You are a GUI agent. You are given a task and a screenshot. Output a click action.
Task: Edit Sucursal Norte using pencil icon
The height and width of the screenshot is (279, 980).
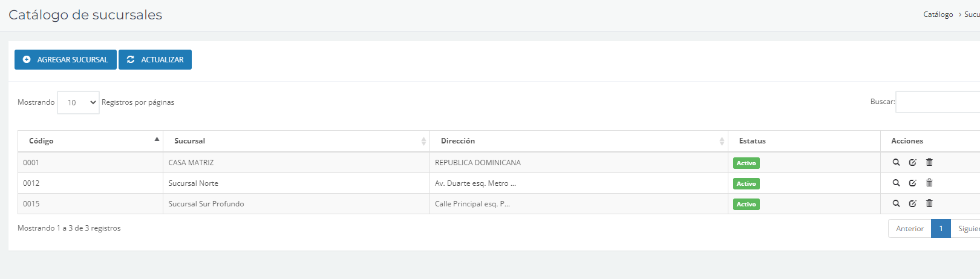tap(913, 183)
